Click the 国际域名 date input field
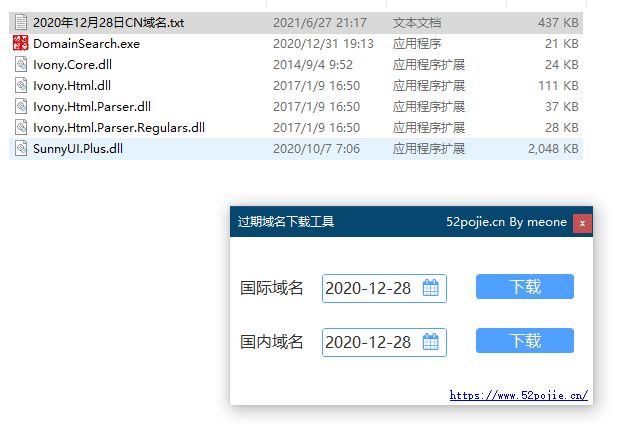 click(x=384, y=289)
